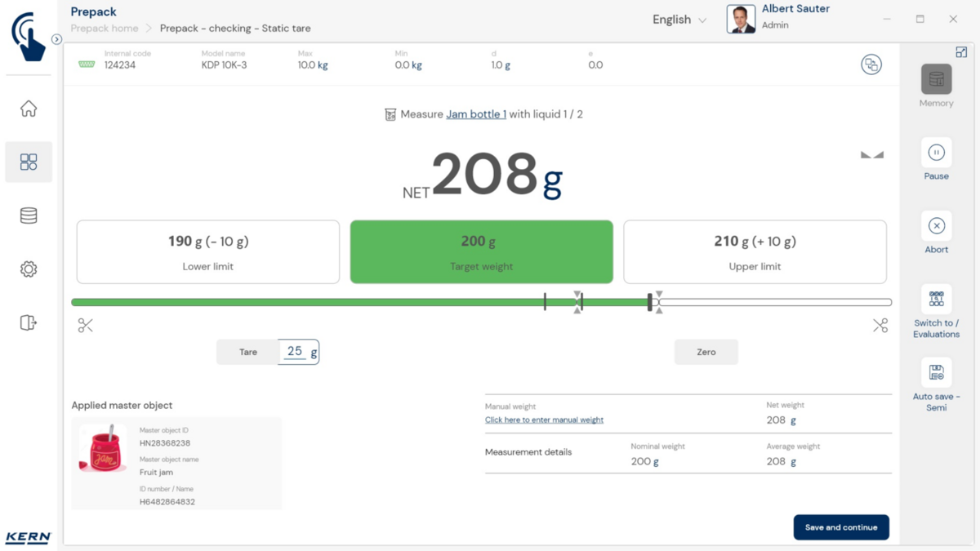
Task: Toggle Auto save Semi mode
Action: [936, 373]
